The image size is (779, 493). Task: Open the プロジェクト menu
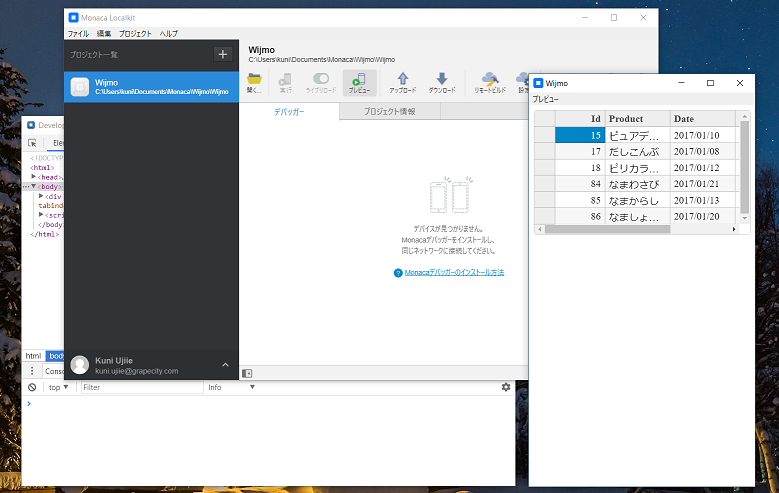pos(135,34)
